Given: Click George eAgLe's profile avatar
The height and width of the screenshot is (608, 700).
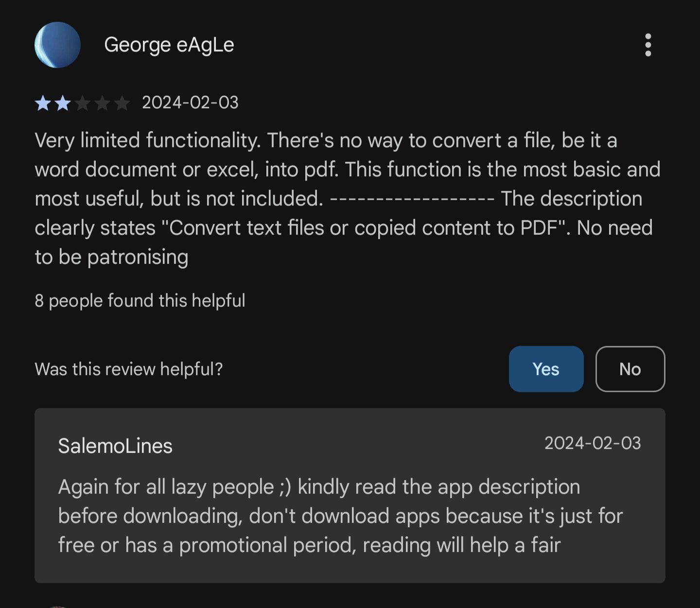Looking at the screenshot, I should [x=57, y=44].
